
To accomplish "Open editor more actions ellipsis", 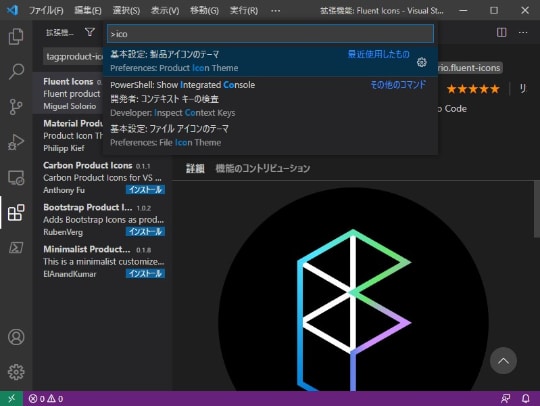I will coord(523,32).
